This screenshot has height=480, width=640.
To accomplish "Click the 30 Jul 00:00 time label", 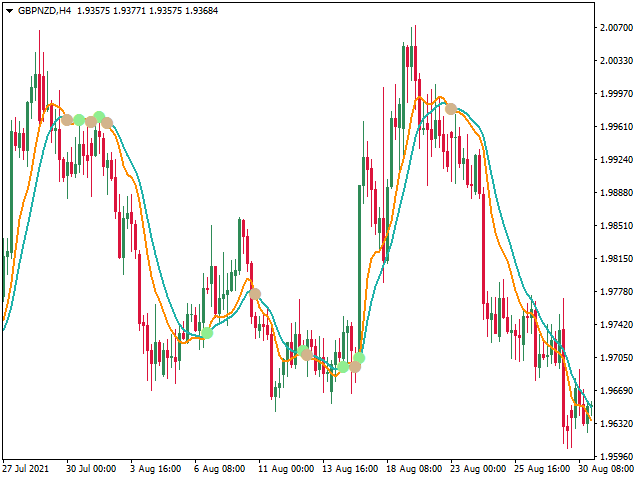I will click(91, 469).
